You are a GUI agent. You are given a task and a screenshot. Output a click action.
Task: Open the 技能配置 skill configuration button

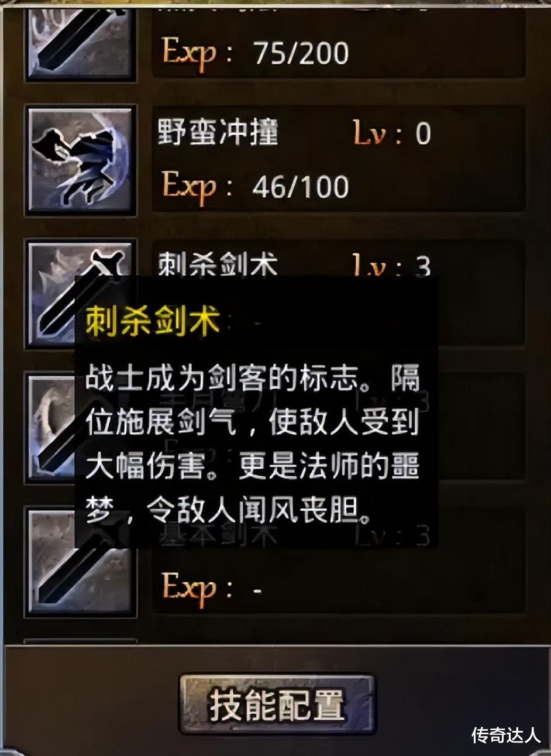tap(276, 705)
